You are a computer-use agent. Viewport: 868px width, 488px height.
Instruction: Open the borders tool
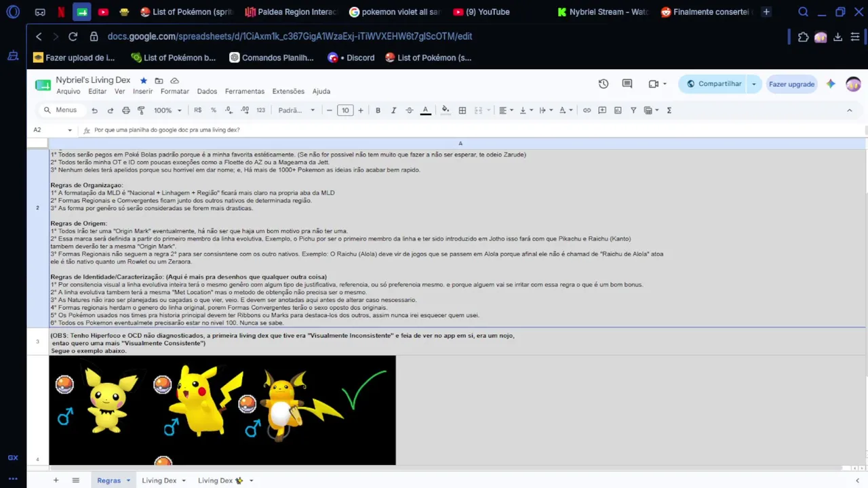click(462, 110)
